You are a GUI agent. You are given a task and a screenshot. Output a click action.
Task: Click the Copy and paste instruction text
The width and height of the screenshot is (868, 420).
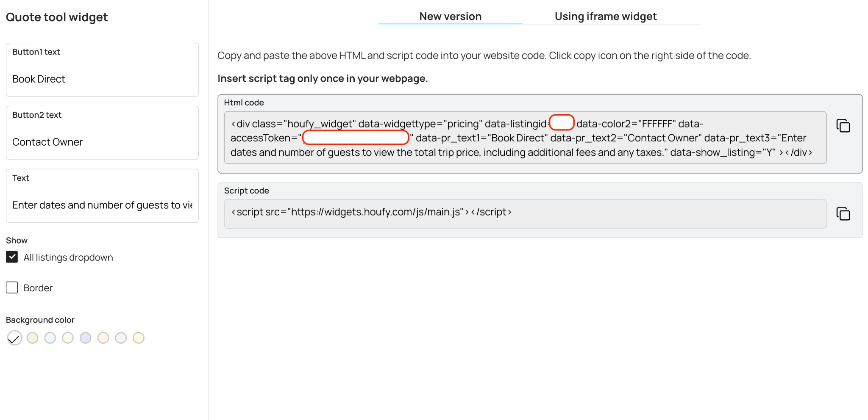click(x=484, y=55)
